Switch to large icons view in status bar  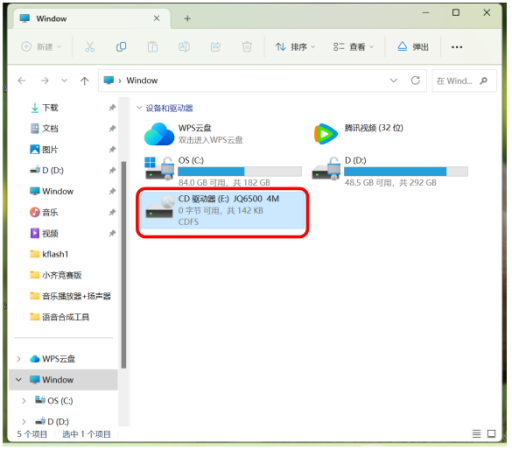pyautogui.click(x=491, y=434)
